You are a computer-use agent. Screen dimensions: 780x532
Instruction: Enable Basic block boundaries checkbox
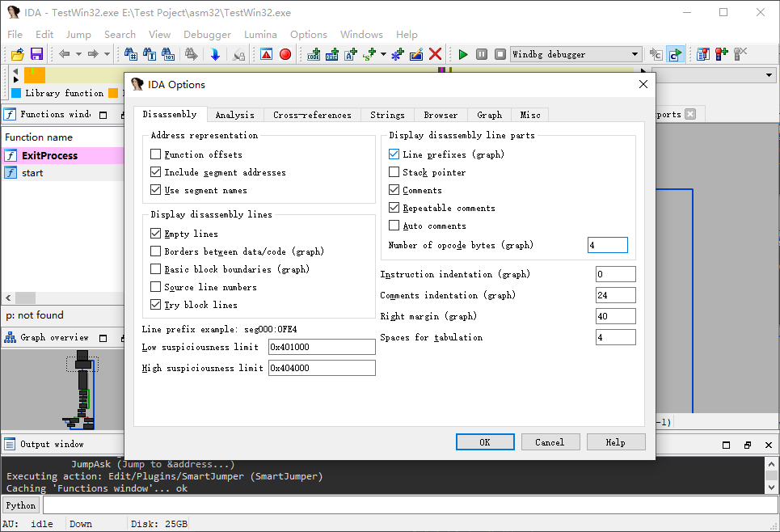tap(156, 269)
